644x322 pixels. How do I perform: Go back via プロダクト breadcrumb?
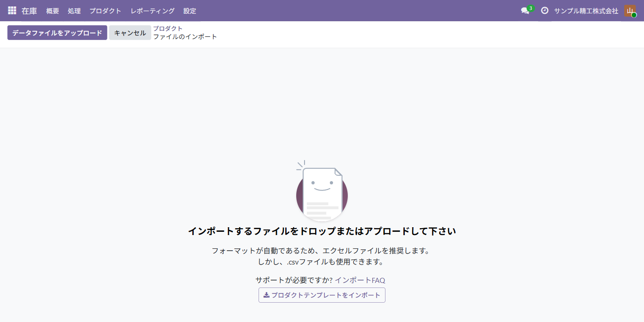coord(168,29)
